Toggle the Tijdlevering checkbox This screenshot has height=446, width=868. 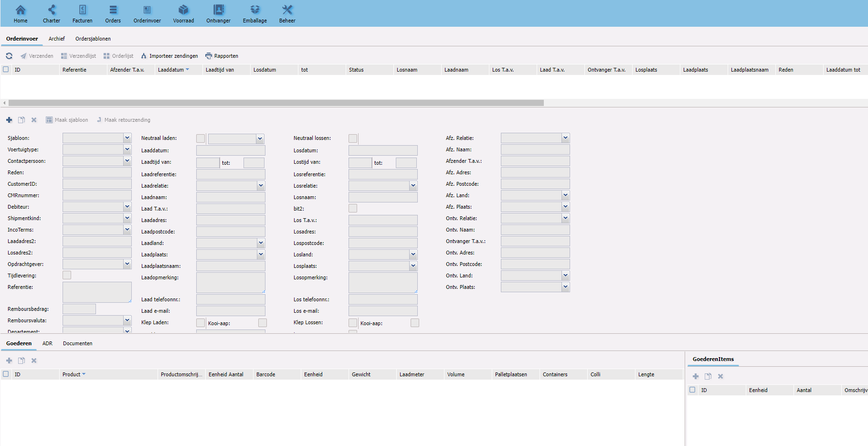67,275
